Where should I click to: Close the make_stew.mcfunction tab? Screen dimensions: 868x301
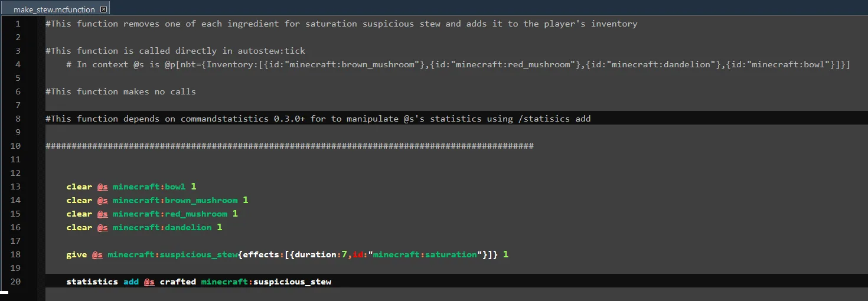pyautogui.click(x=104, y=9)
